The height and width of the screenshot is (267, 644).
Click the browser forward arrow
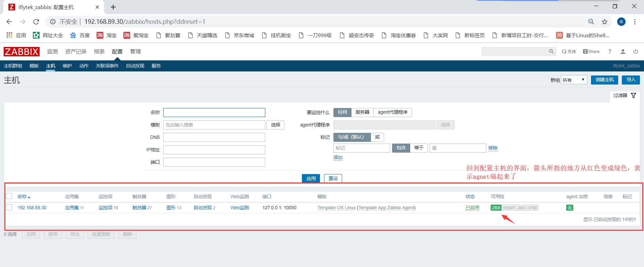click(x=22, y=22)
